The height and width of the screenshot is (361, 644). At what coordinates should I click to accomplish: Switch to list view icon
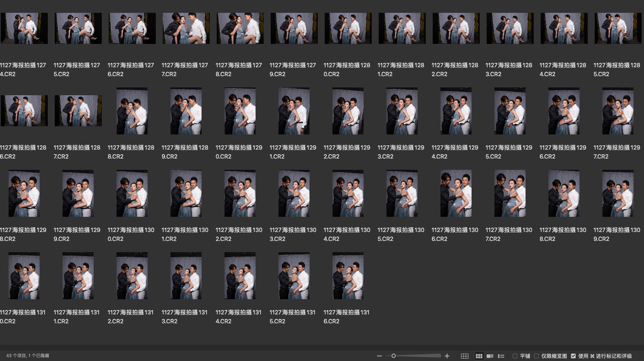point(501,356)
